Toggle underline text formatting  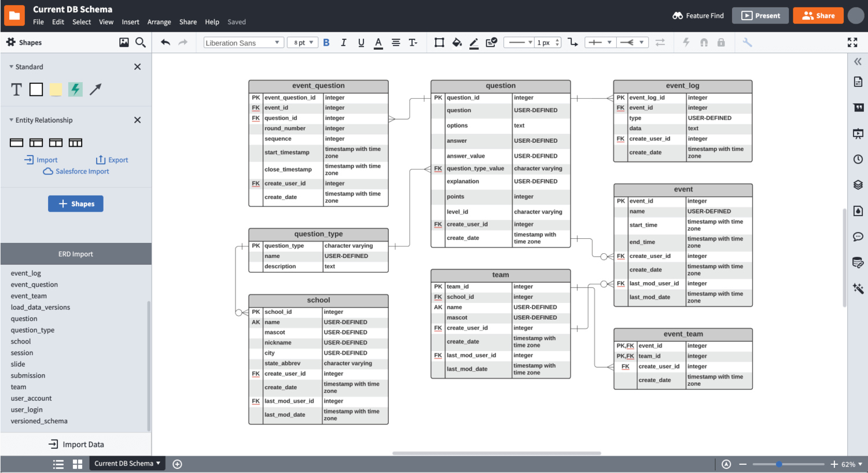[361, 42]
